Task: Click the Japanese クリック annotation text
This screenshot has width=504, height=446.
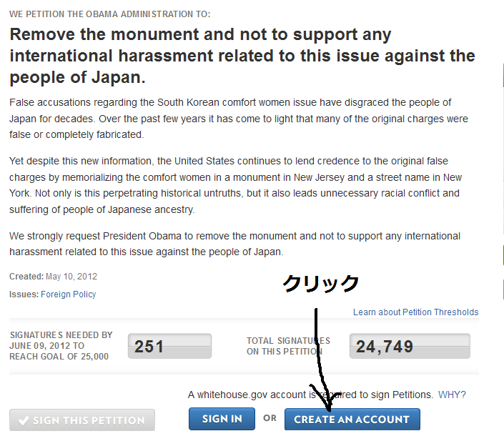Action: 320,284
